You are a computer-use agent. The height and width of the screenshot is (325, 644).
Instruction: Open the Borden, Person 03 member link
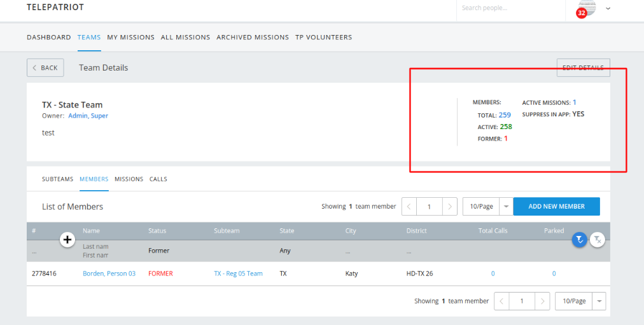tap(109, 273)
